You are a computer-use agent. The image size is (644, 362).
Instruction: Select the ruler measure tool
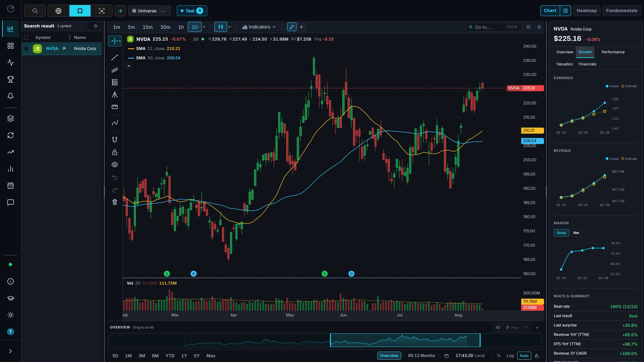(115, 107)
